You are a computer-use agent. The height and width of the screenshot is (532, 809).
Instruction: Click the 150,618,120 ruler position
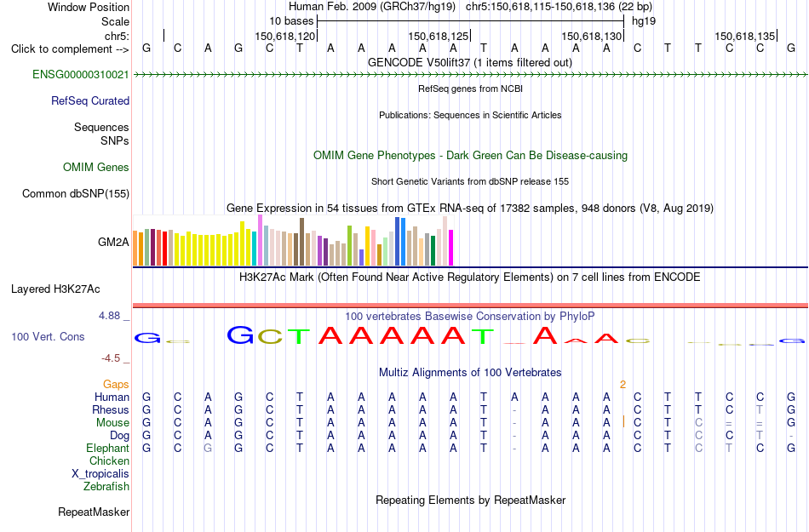pos(284,36)
